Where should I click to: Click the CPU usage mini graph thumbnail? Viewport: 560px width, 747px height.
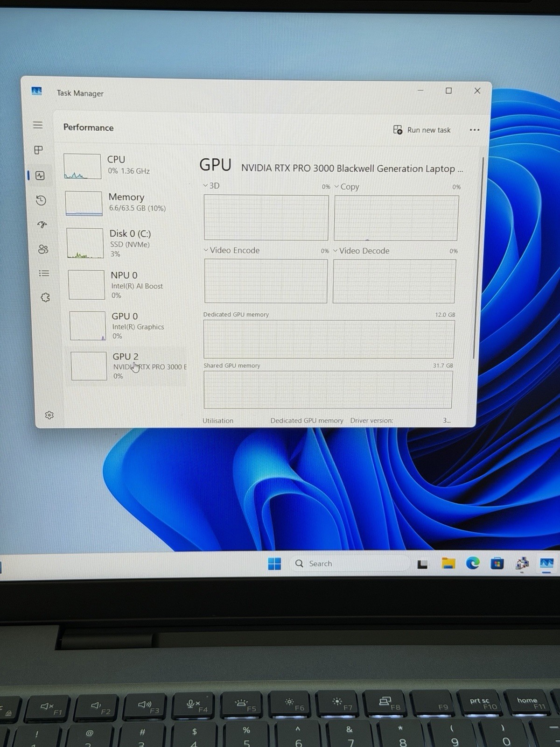[x=82, y=166]
